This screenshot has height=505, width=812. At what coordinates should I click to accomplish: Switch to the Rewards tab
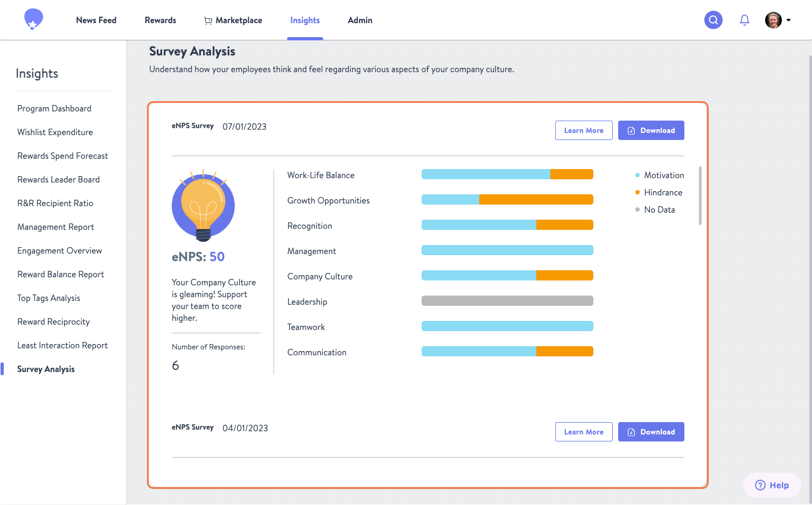(160, 20)
